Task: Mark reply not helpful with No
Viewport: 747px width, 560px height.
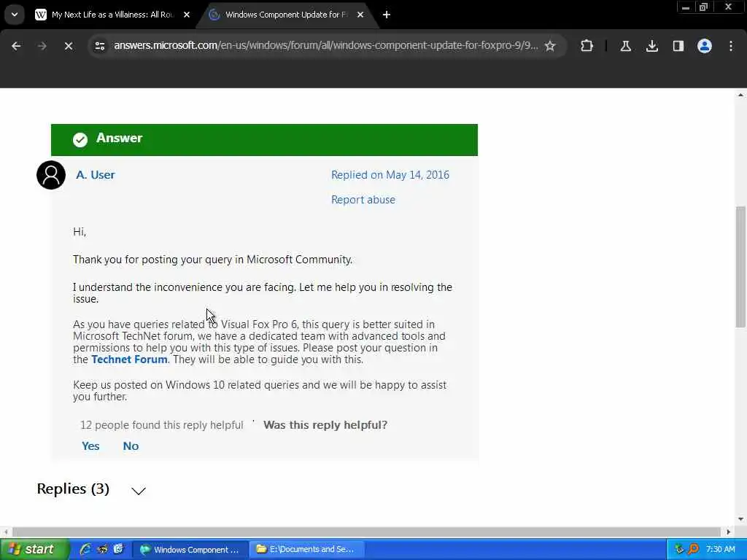Action: click(131, 446)
